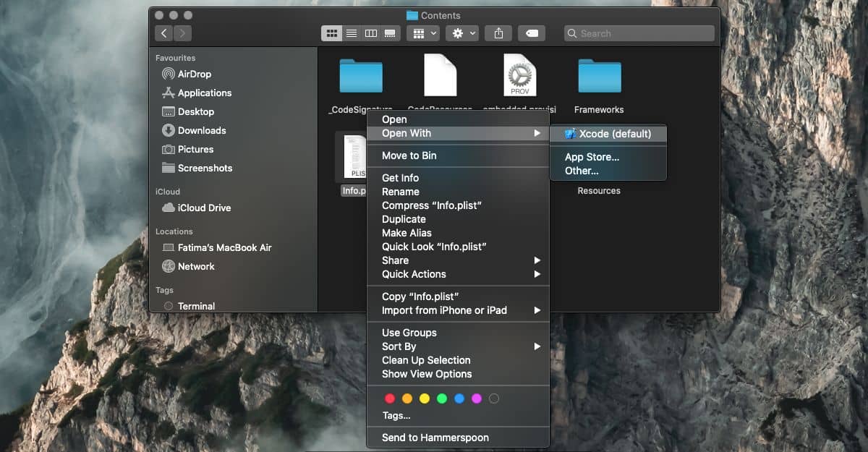Apply the red tag color
868x452 pixels.
click(390, 398)
